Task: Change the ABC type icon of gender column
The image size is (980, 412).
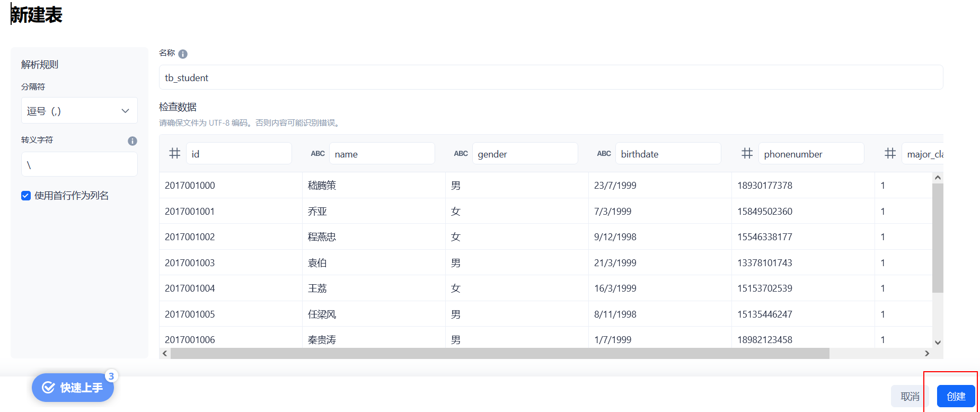Action: [x=461, y=154]
